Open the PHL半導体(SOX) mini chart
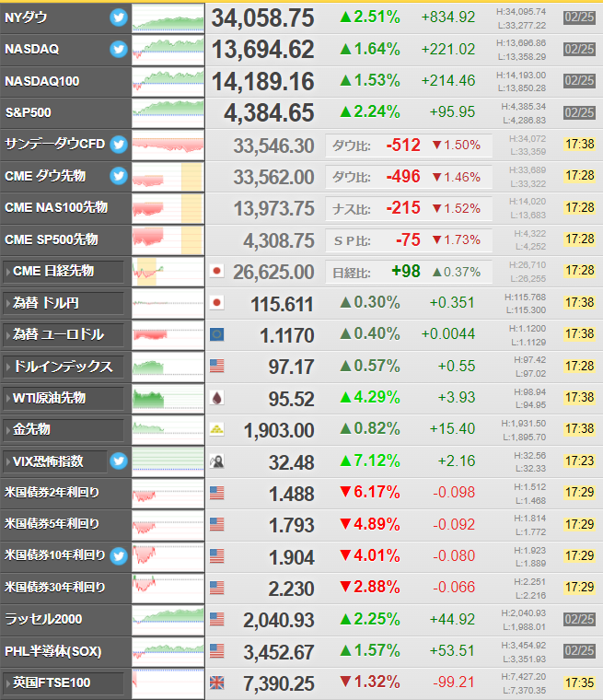Viewport: 603px width, 700px height. click(168, 651)
